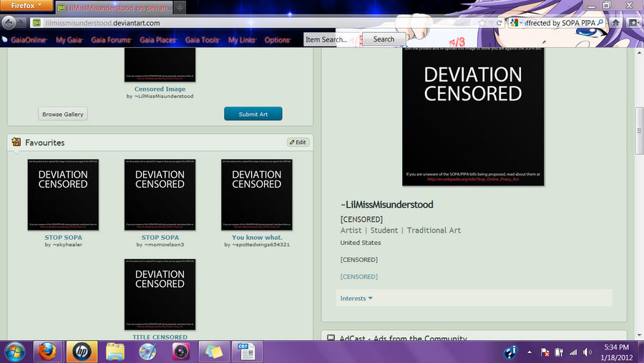Reload the page using refresh icon
Screen dimensions: 644x363
tap(499, 23)
